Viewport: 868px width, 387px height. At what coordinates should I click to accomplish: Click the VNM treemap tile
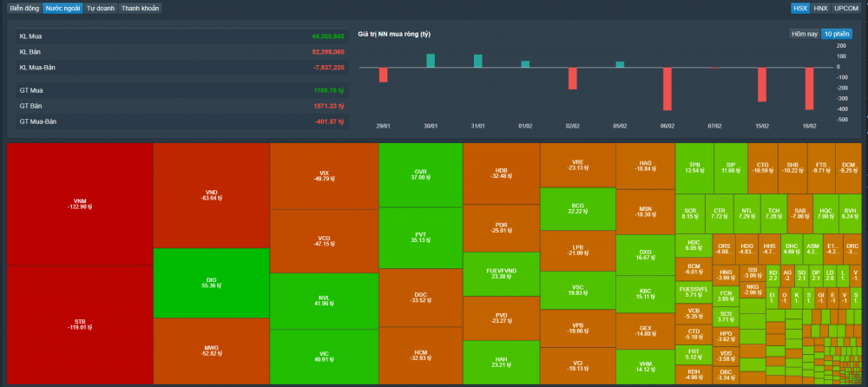[80, 204]
